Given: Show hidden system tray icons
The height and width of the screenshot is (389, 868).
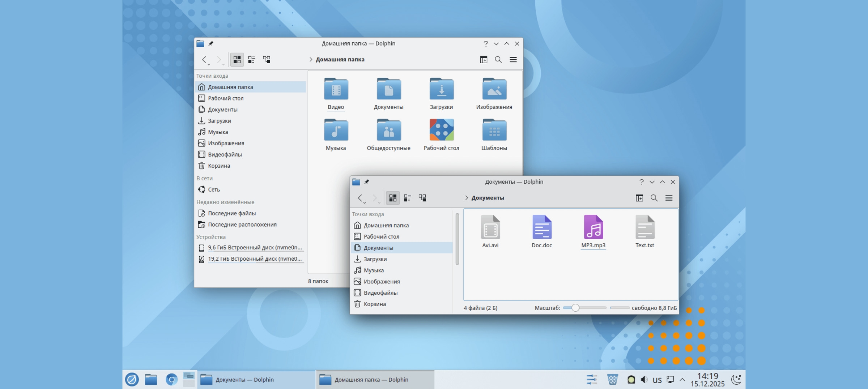Looking at the screenshot, I should point(682,380).
